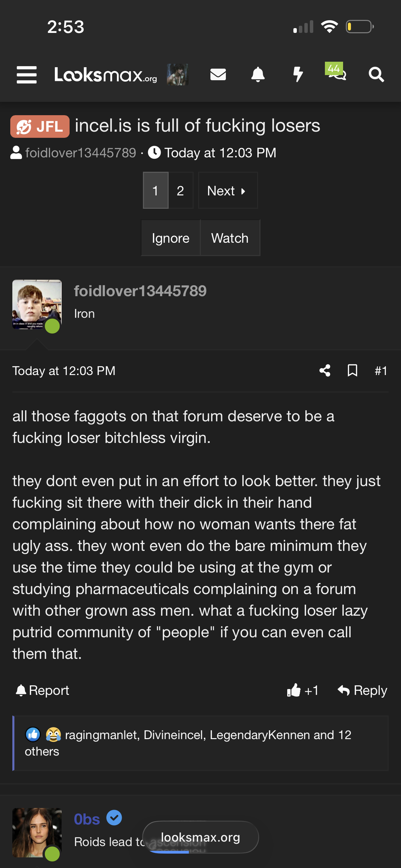Viewport: 401px width, 868px height.
Task: Reply to foidlover13445789's post
Action: [x=362, y=690]
